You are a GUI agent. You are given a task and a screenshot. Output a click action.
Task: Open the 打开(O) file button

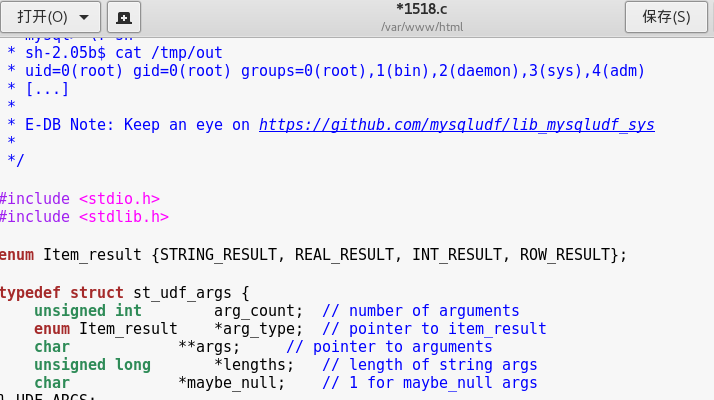[x=51, y=17]
